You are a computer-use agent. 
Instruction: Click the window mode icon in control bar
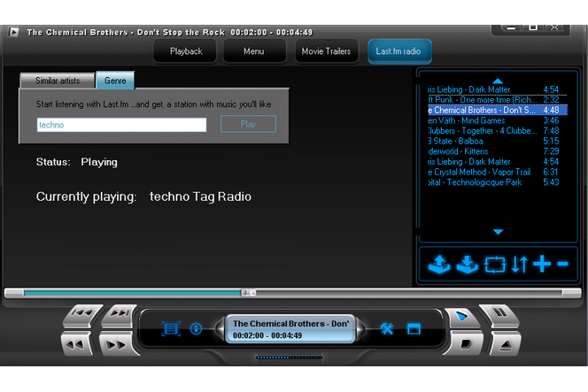click(x=414, y=328)
